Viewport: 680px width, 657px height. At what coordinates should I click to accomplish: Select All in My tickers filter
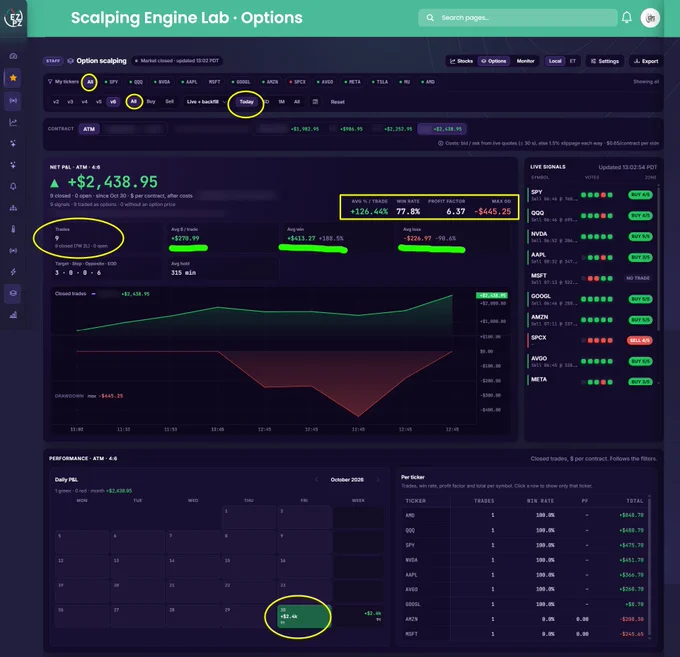point(90,82)
